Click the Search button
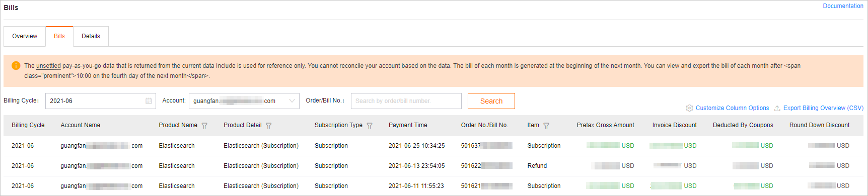This screenshot has height=196, width=868. tap(491, 101)
